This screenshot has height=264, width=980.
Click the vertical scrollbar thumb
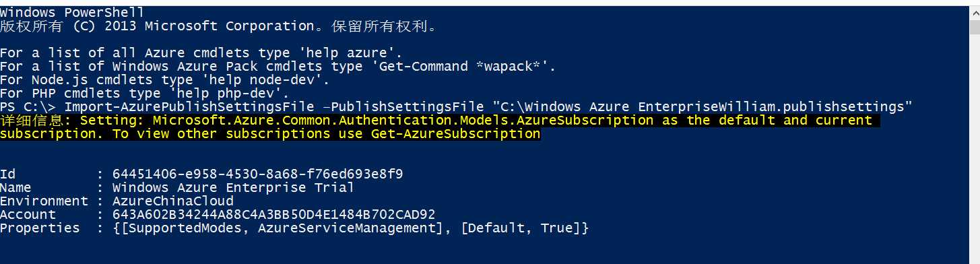(975, 27)
